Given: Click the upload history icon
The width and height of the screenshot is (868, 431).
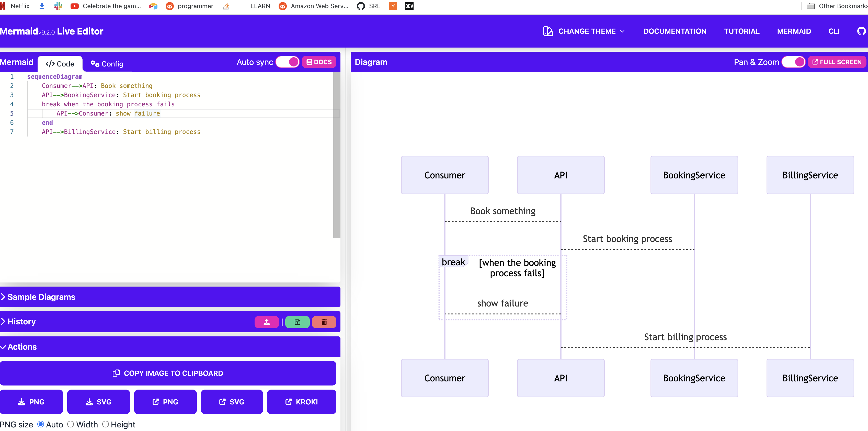Looking at the screenshot, I should point(267,322).
